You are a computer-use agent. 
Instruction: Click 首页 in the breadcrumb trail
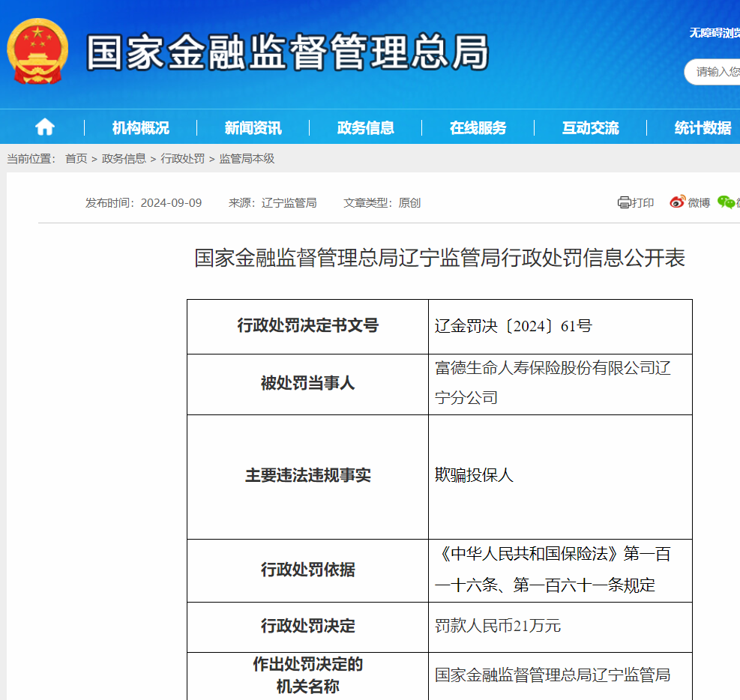(76, 159)
